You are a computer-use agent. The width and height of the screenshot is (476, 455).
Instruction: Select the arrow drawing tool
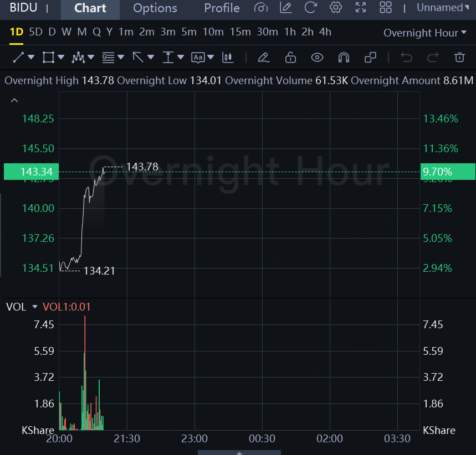pyautogui.click(x=138, y=58)
